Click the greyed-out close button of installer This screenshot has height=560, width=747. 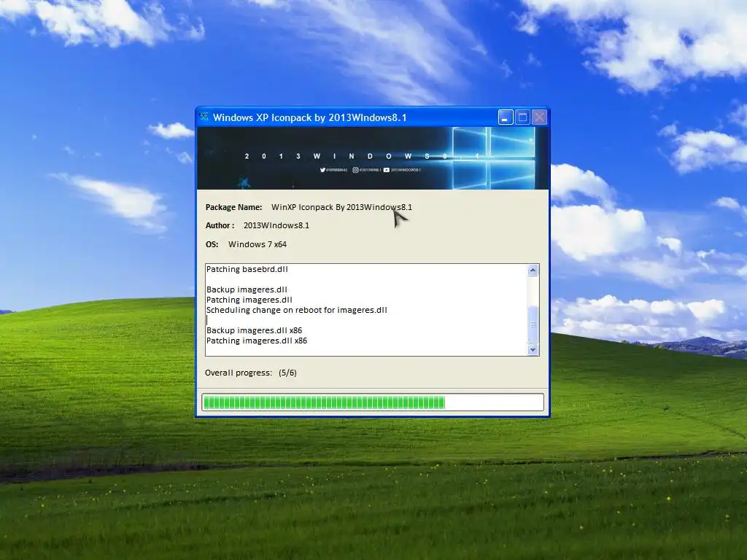pyautogui.click(x=539, y=117)
